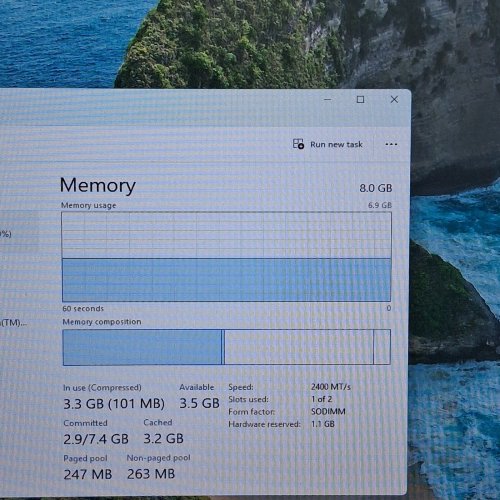Click the 2.9/7.4 GB committed value
The height and width of the screenshot is (500, 500).
click(96, 439)
